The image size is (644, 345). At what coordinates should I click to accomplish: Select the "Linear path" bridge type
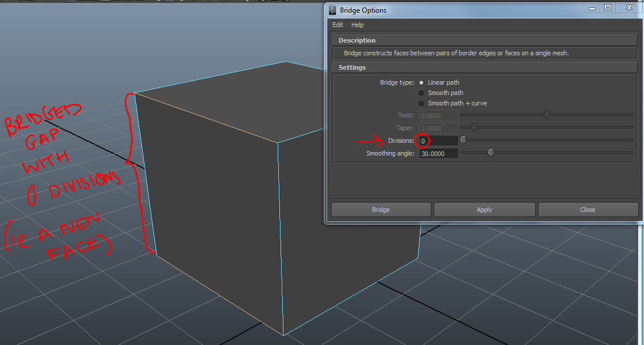421,82
